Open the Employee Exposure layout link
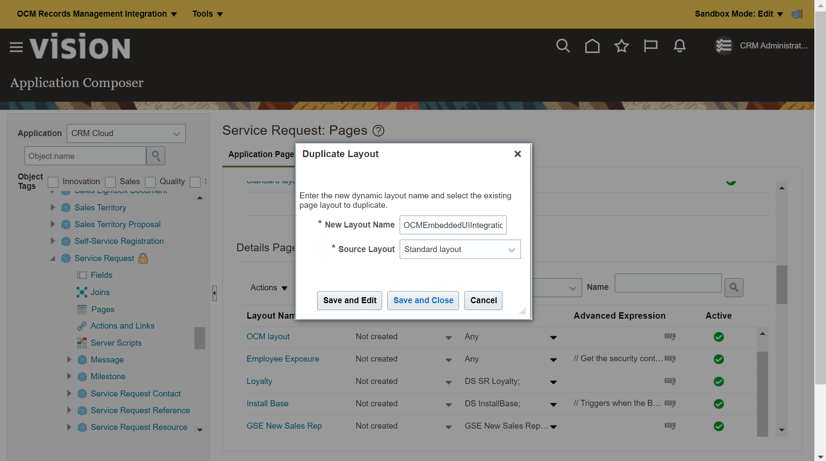Screen dimensions: 826x461 283,359
